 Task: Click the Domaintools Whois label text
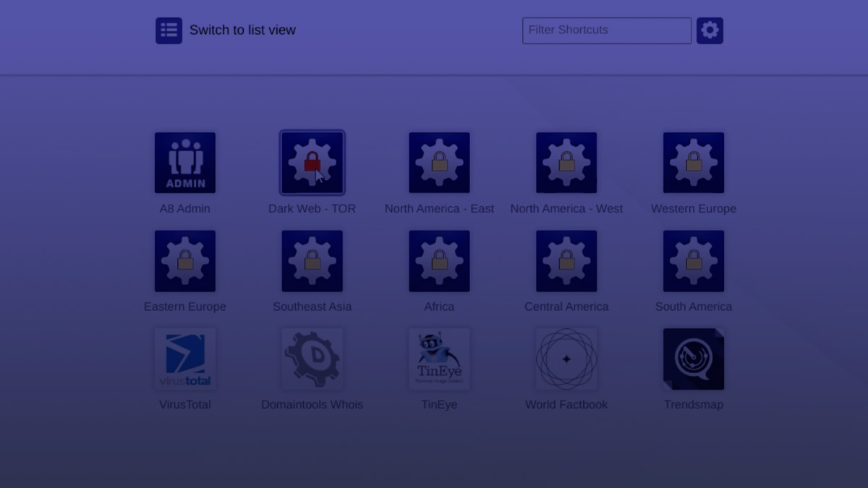pos(312,405)
